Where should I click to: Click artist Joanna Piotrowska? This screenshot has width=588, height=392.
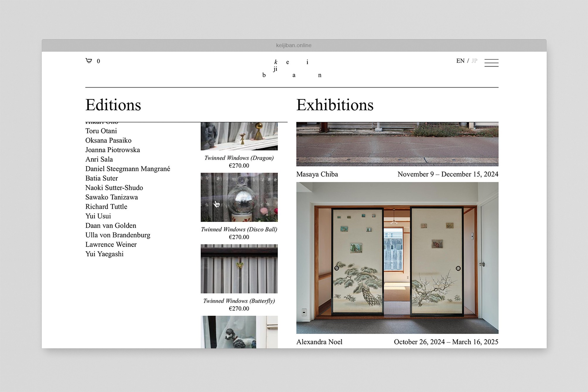(x=112, y=150)
